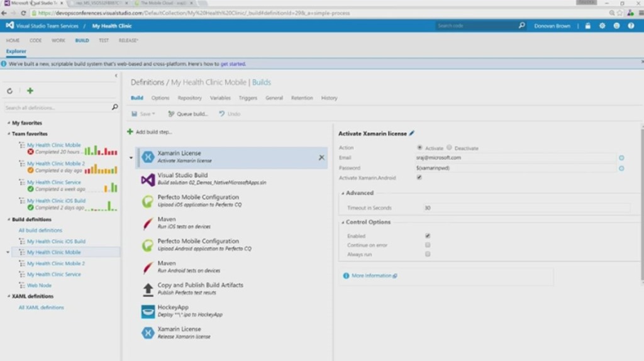The width and height of the screenshot is (644, 361).
Task: Go to the CODE hub
Action: tap(35, 40)
